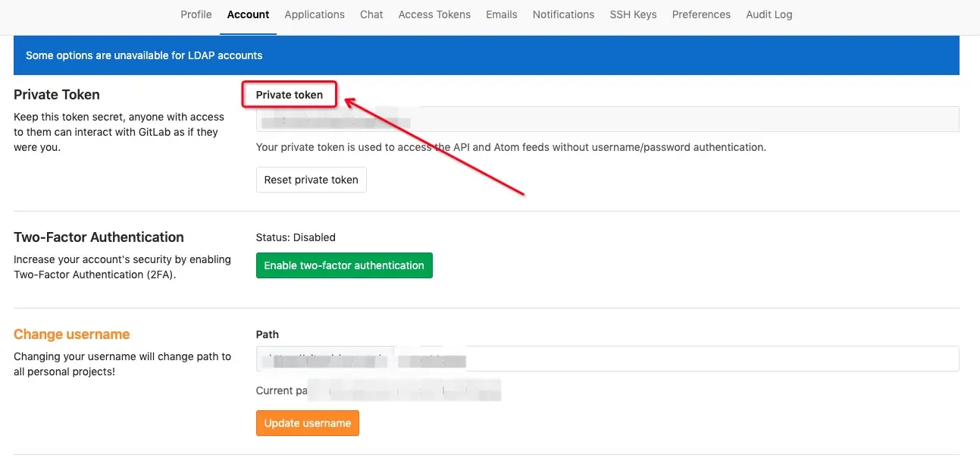Click the Reset private token button
This screenshot has width=980, height=458.
point(311,180)
